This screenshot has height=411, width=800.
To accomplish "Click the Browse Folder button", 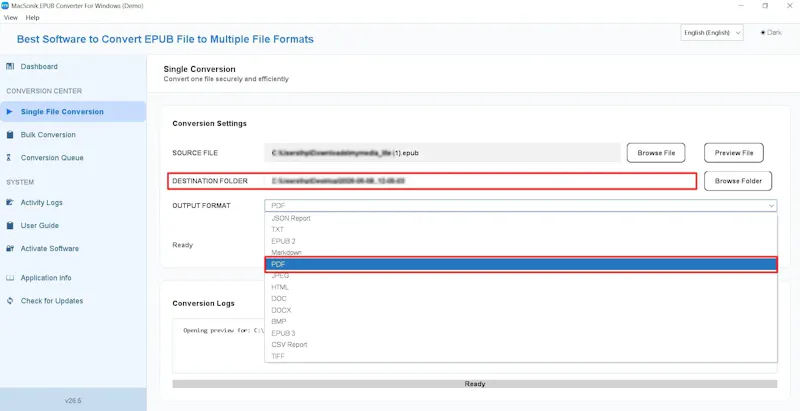I will 738,181.
